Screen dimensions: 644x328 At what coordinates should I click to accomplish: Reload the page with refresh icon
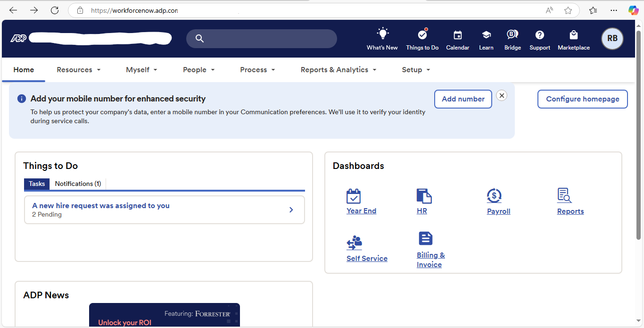(x=55, y=10)
